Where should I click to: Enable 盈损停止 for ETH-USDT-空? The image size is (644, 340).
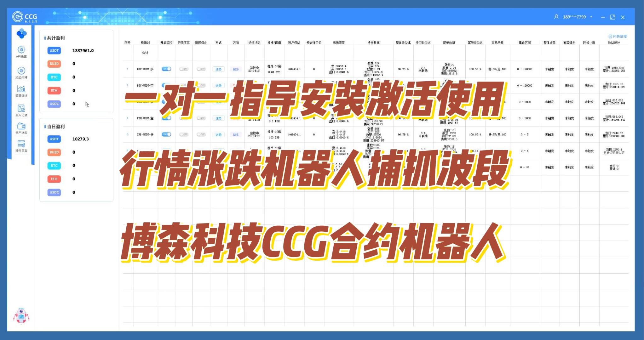click(201, 118)
